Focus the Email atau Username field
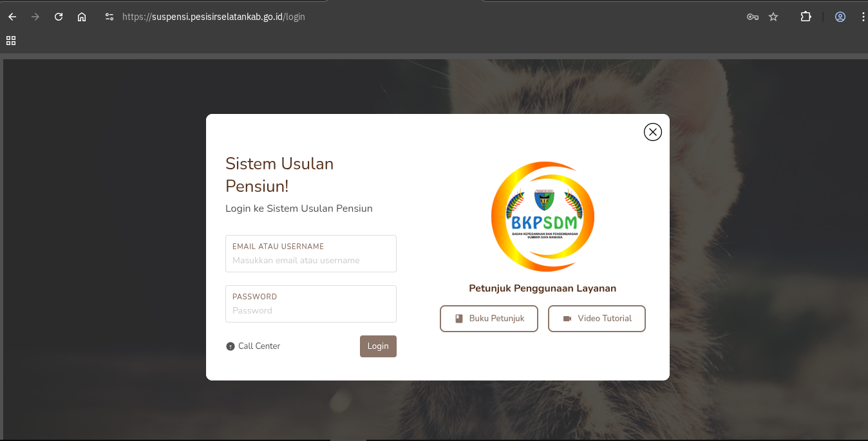This screenshot has height=441, width=868. pyautogui.click(x=311, y=254)
